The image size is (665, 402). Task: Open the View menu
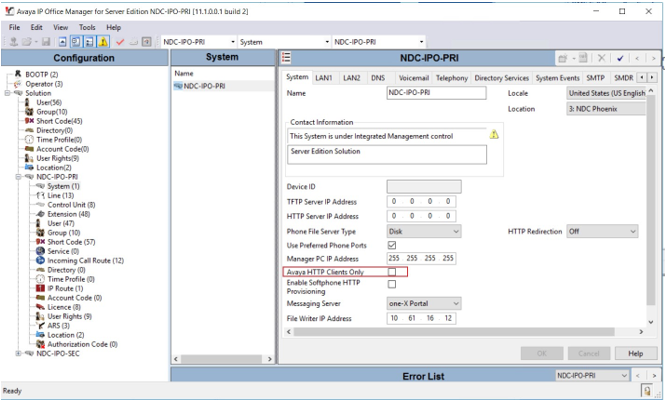60,27
